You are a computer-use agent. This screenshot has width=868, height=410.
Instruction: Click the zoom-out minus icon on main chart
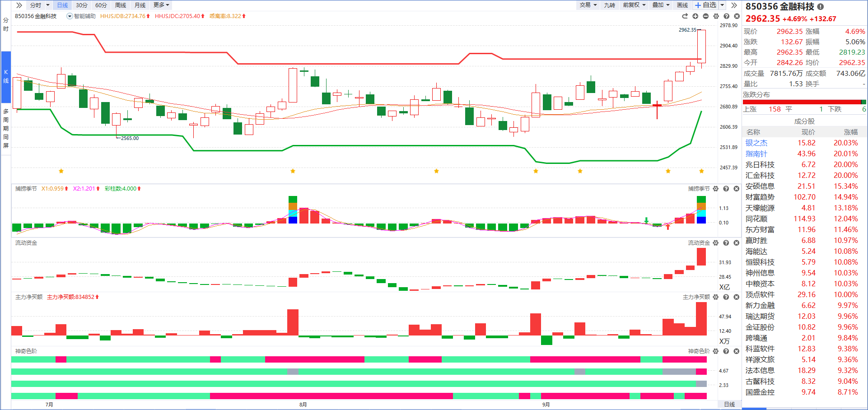[705, 16]
